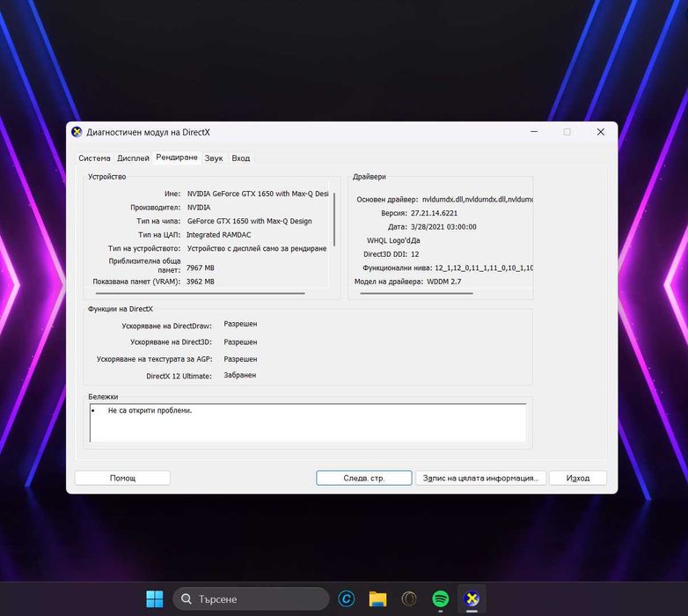Click the driver version 27.21.14.6221

tap(434, 213)
